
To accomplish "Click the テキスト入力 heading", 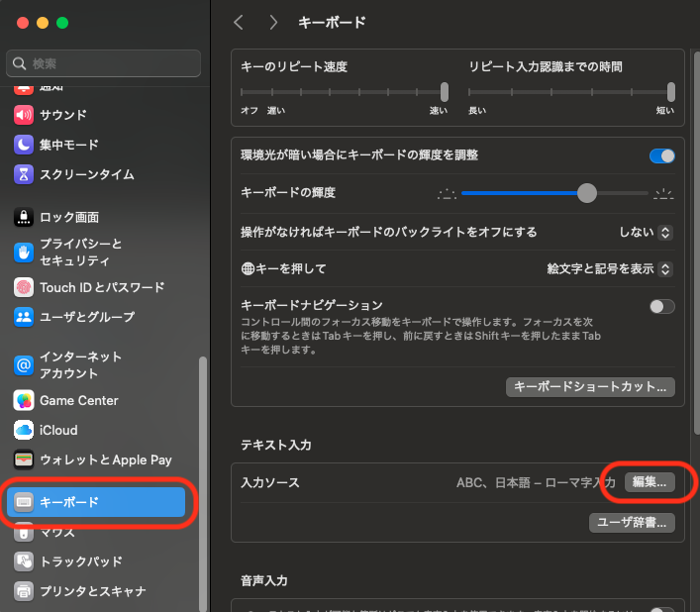I will tap(276, 445).
